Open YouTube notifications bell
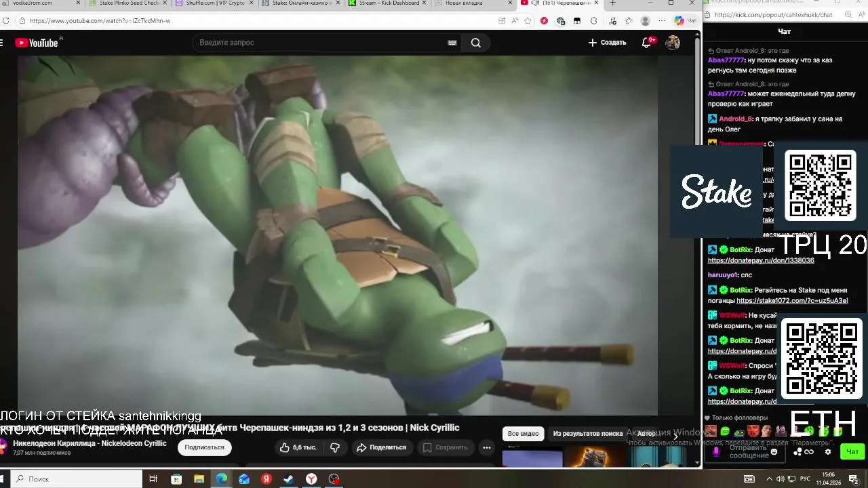Image resolution: width=868 pixels, height=488 pixels. pyautogui.click(x=647, y=43)
